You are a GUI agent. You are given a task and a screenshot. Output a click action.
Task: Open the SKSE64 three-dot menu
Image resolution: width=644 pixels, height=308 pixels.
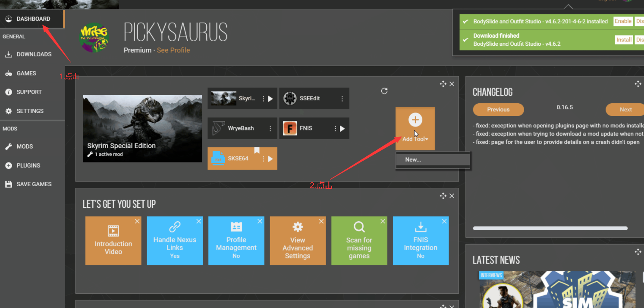(x=264, y=159)
